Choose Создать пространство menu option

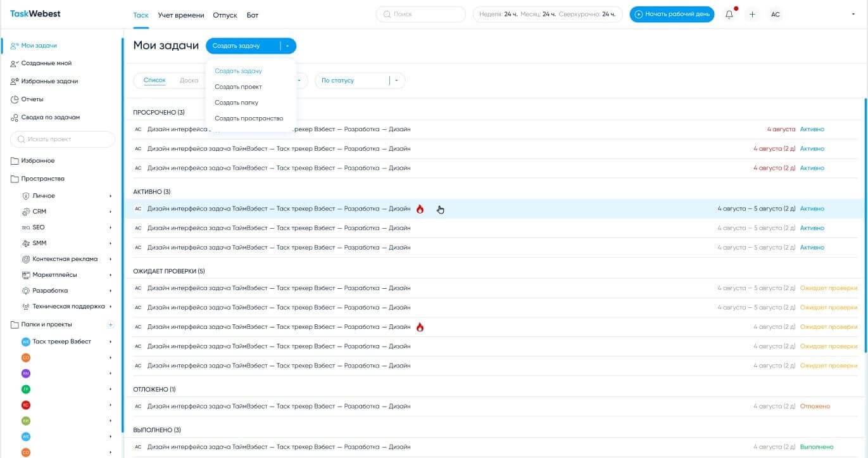(x=249, y=118)
